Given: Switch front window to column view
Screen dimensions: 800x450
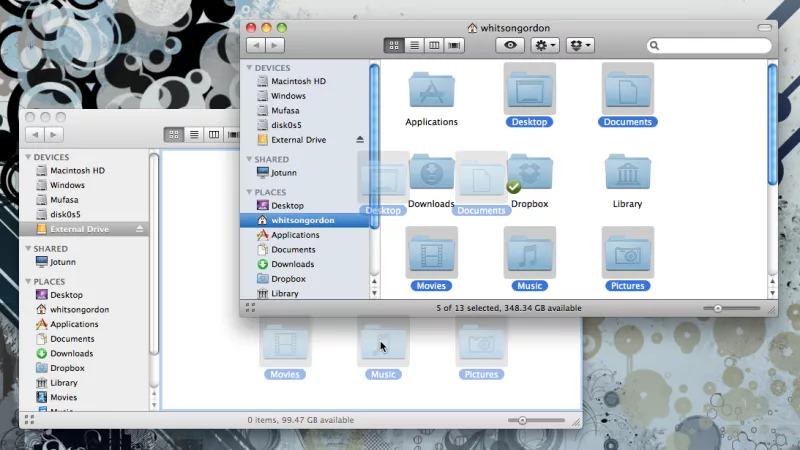Looking at the screenshot, I should (434, 45).
